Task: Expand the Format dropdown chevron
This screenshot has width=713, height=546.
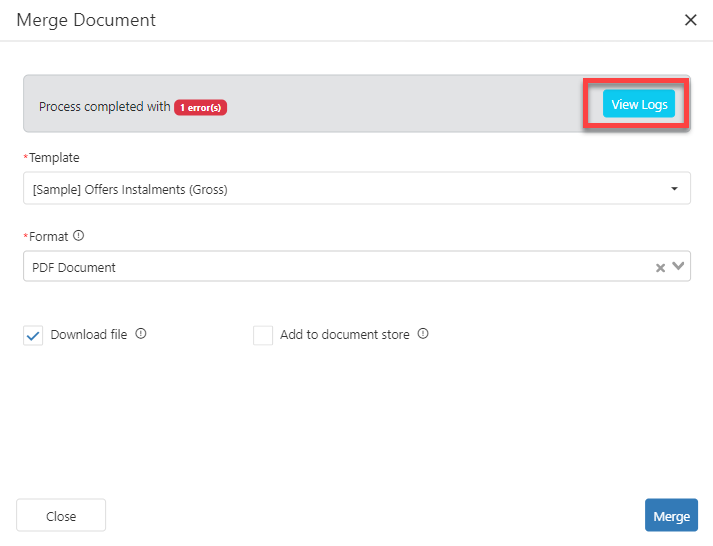Action: pyautogui.click(x=678, y=266)
